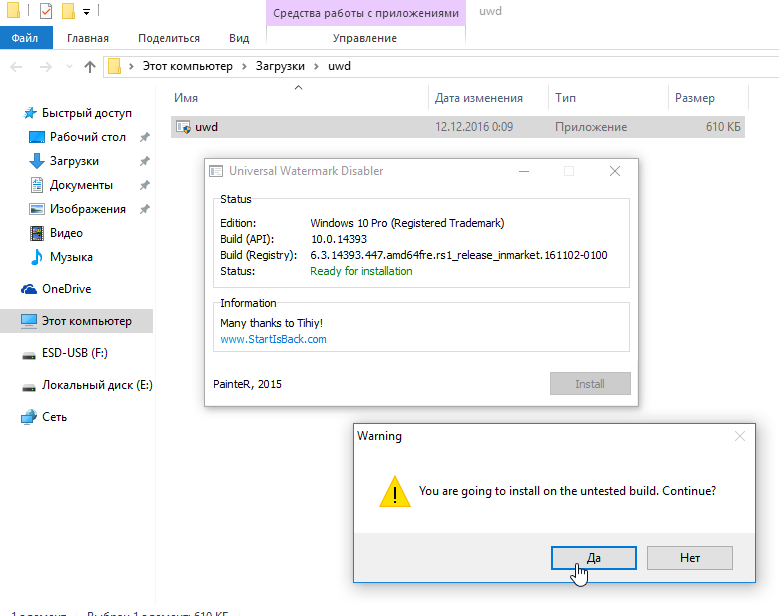Open the Вид ribbon tab
The image size is (779, 616).
coord(239,38)
